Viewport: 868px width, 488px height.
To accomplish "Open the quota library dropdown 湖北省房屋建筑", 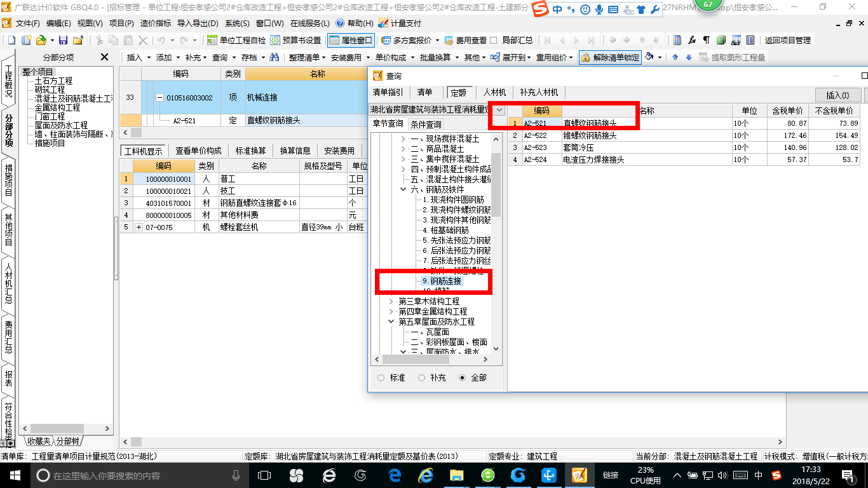I will tap(499, 110).
